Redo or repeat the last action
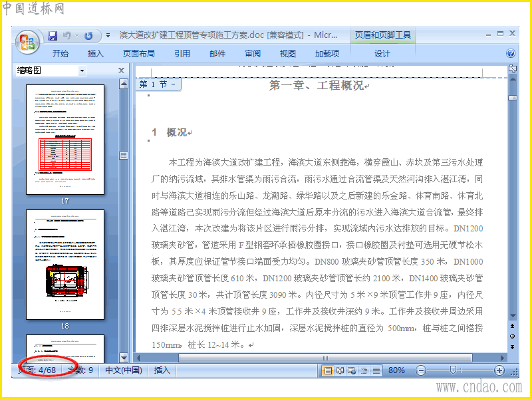Viewport: 532px width, 399px height. pos(89,36)
